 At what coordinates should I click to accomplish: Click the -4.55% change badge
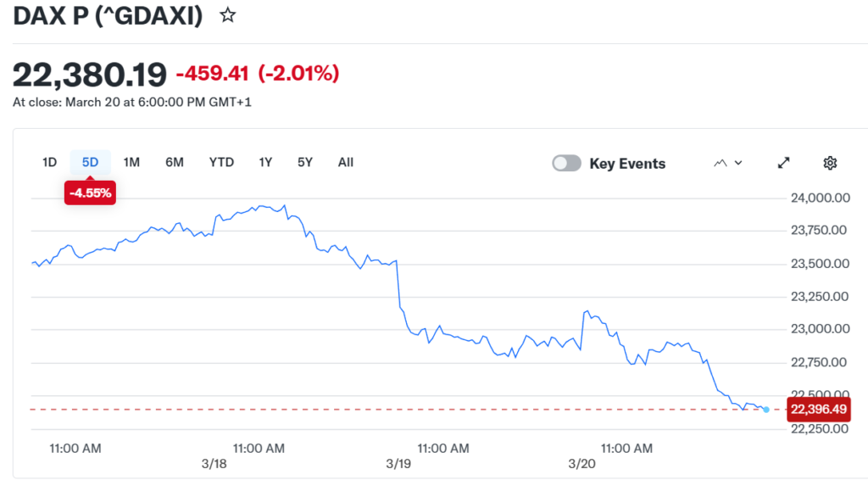tap(90, 193)
